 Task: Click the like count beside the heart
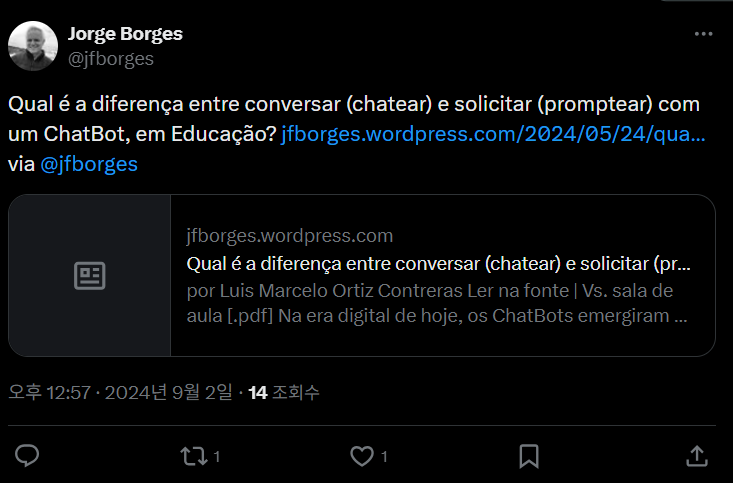click(x=384, y=456)
